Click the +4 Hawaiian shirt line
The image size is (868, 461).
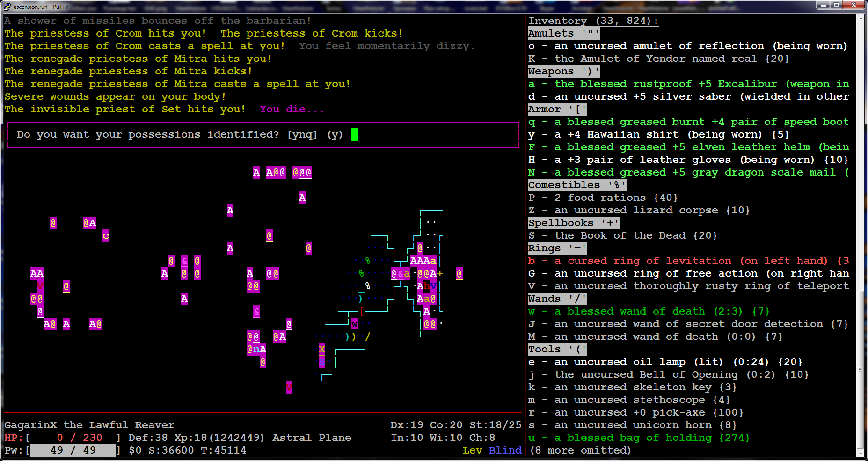pos(659,134)
